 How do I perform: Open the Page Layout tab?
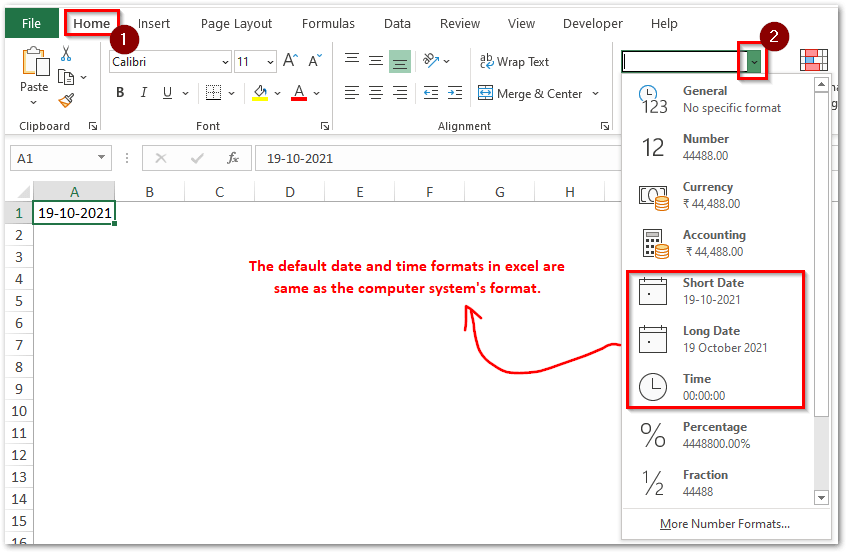236,23
